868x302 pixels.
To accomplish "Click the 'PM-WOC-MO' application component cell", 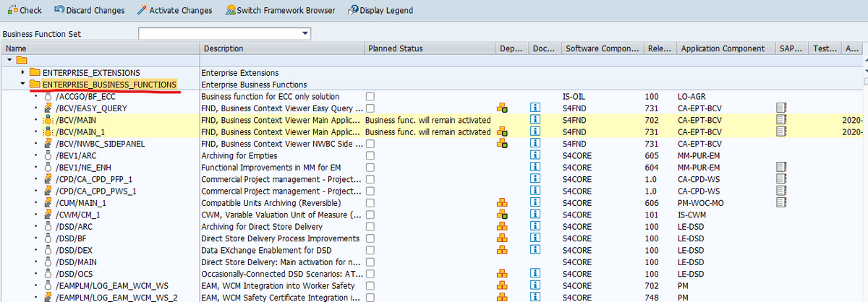I will [700, 203].
